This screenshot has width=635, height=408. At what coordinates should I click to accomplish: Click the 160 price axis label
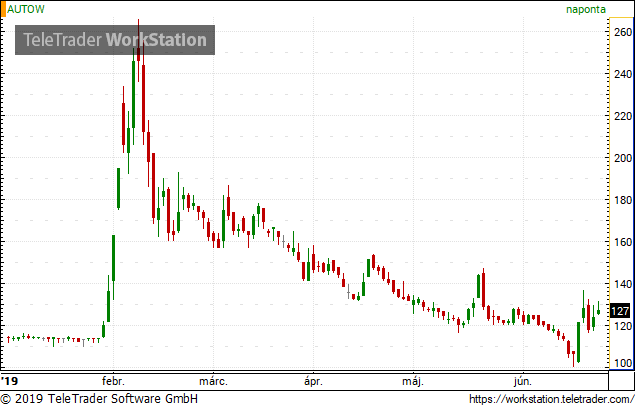[623, 242]
